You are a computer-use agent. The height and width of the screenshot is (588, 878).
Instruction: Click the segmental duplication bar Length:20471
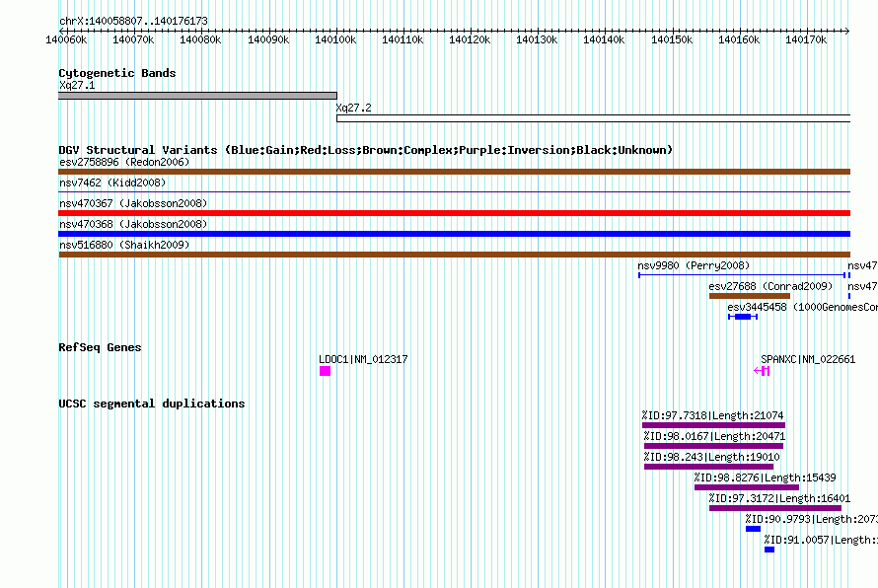713,446
